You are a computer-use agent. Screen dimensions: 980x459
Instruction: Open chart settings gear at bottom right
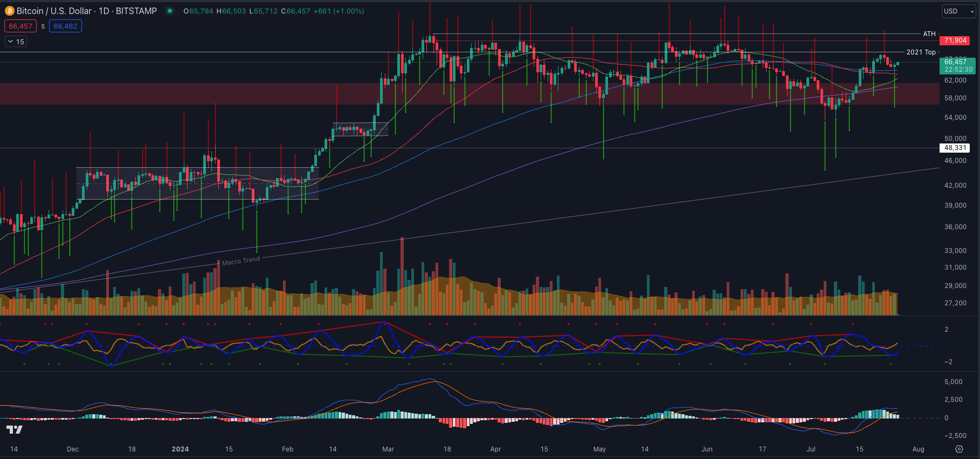(959, 449)
